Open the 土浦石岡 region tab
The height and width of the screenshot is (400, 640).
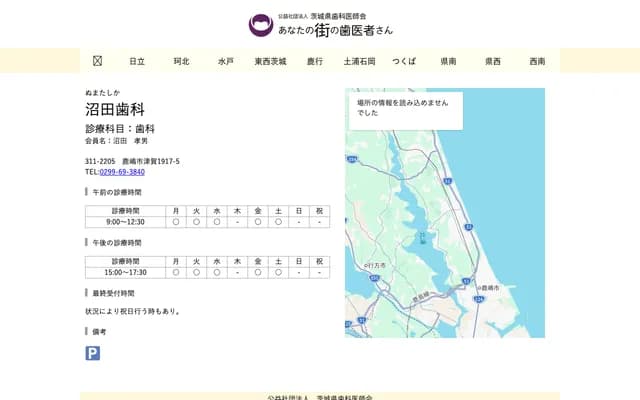[x=359, y=61]
